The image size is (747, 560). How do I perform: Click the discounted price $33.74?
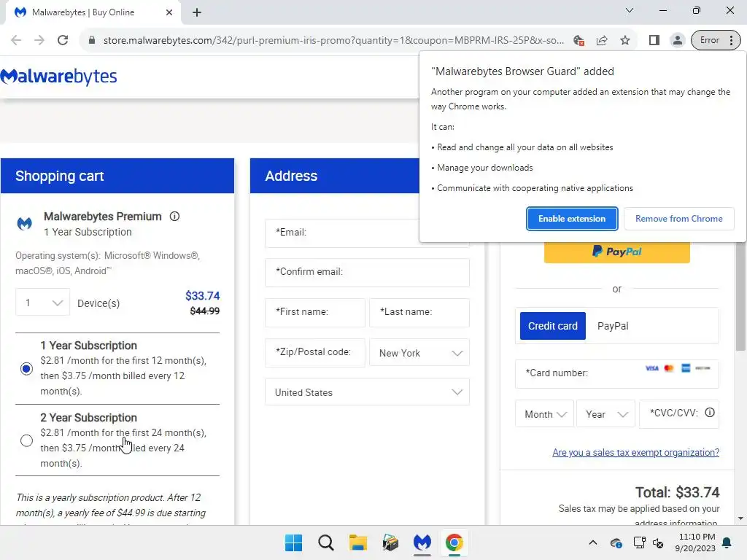(203, 296)
